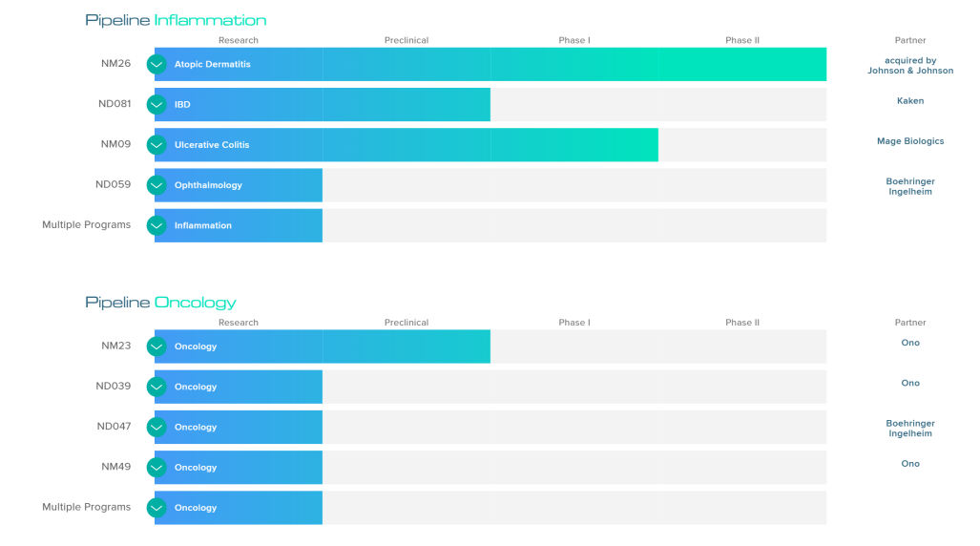Click the Pipeline Inflammation heading

176,20
